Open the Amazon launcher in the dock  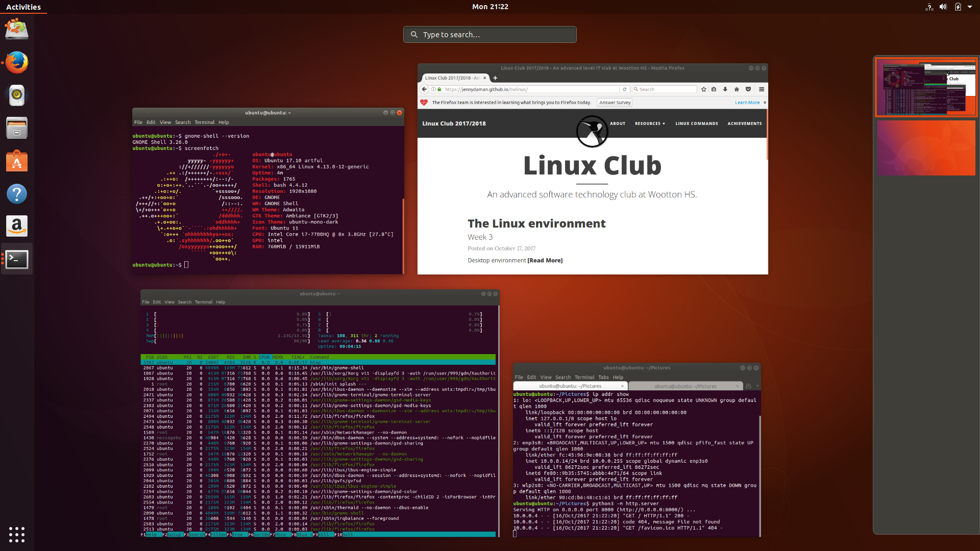click(17, 226)
